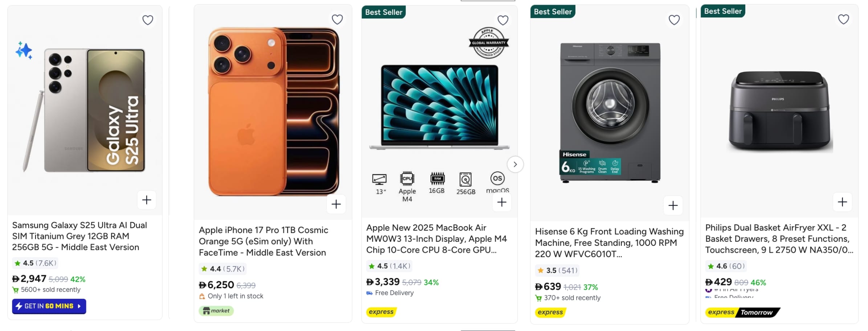Image resolution: width=868 pixels, height=331 pixels.
Task: Add iPhone 17 Pro to wishlist
Action: 337,19
